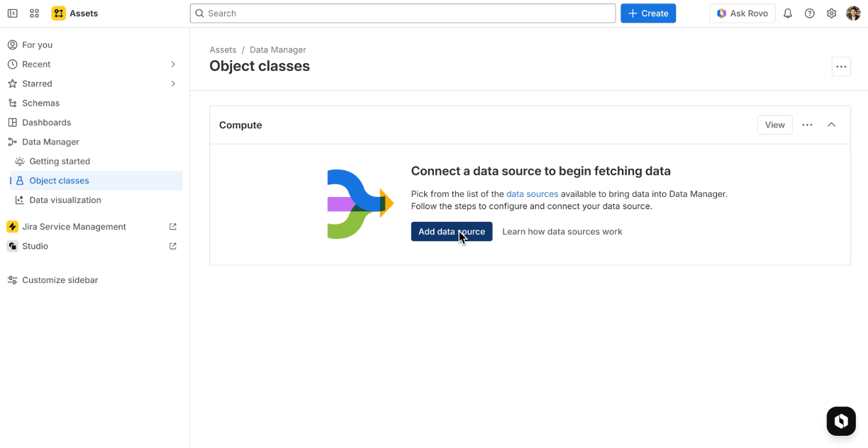Expand the Starred submenu chevron
868x448 pixels.
(x=173, y=84)
